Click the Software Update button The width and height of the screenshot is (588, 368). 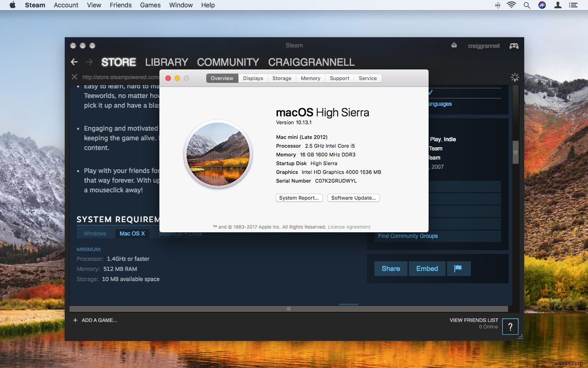coord(354,198)
